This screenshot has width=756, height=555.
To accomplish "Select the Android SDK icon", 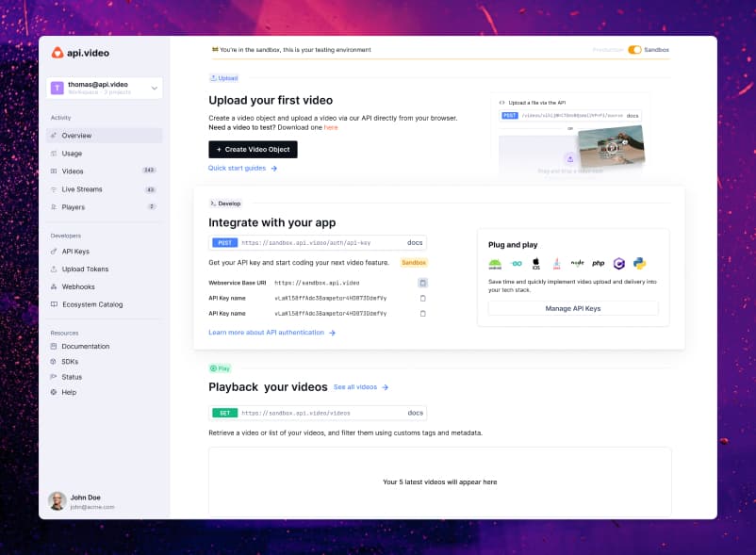I will [x=495, y=264].
